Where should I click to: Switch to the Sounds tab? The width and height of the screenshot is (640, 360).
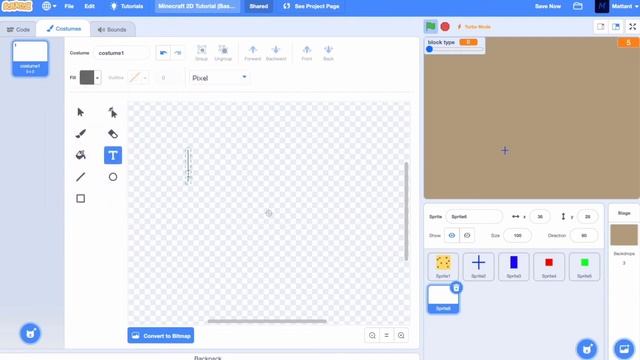[x=112, y=29]
